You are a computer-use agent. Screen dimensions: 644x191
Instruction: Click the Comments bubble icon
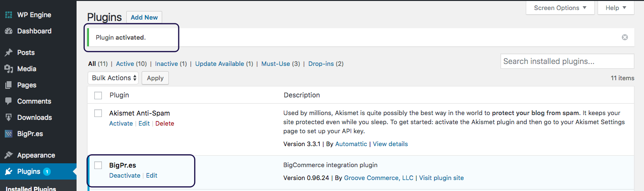tap(9, 101)
